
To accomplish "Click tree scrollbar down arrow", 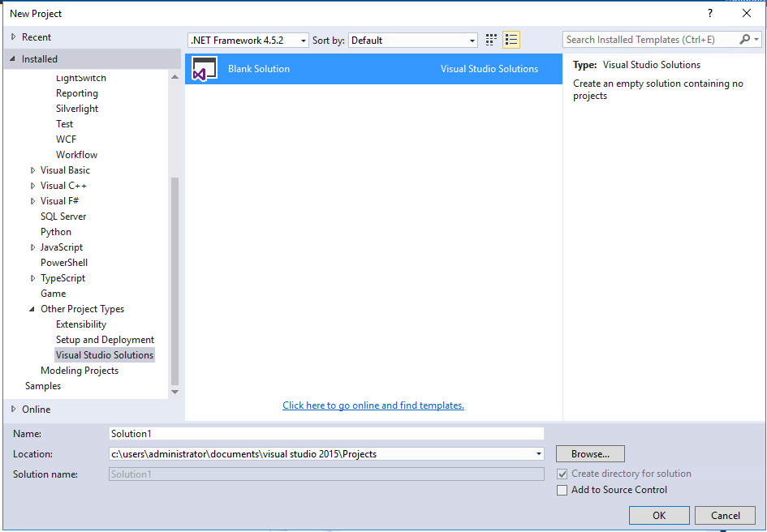I will pos(175,393).
